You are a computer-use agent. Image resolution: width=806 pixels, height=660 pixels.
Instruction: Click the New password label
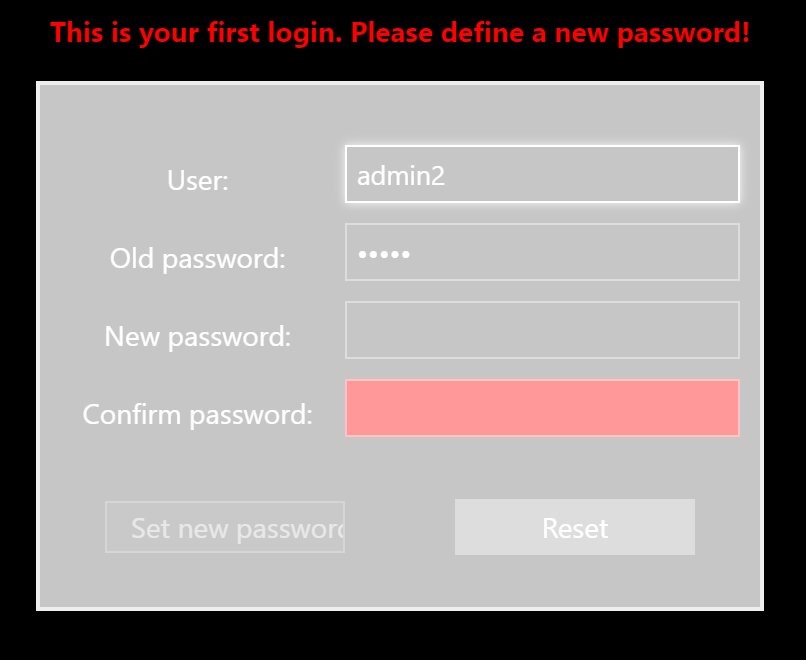pyautogui.click(x=197, y=337)
